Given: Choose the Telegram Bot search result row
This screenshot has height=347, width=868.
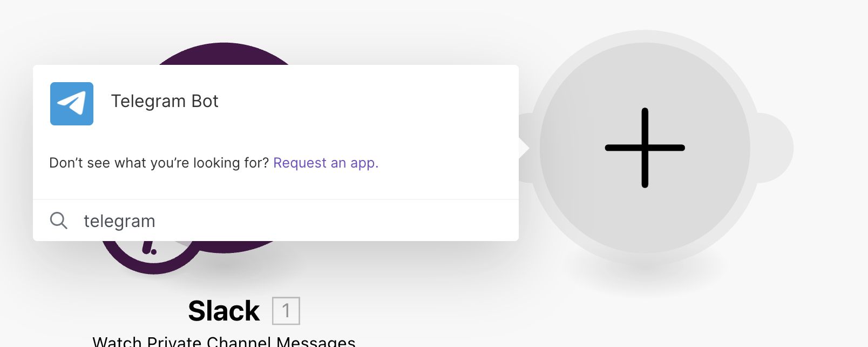Looking at the screenshot, I should coord(276,104).
